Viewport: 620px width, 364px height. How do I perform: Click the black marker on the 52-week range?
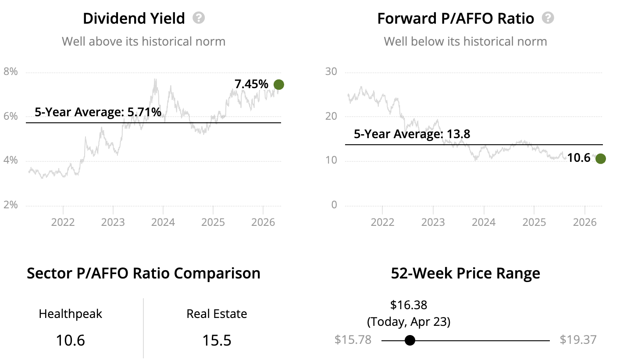(410, 340)
